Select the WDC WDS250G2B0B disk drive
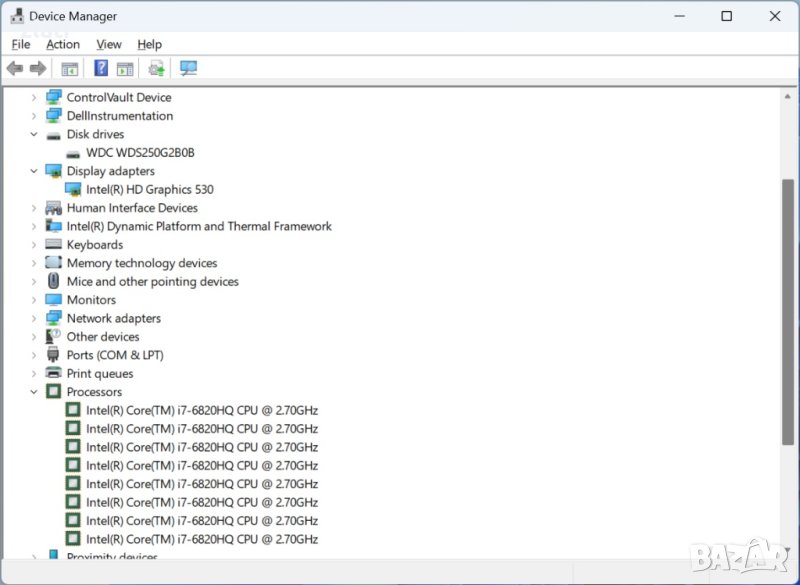Image resolution: width=800 pixels, height=585 pixels. 140,153
